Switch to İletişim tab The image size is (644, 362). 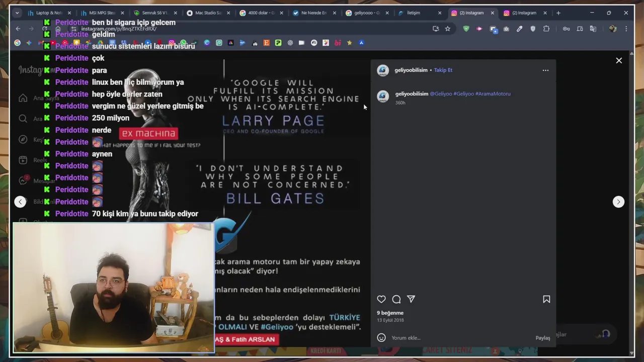click(x=419, y=13)
